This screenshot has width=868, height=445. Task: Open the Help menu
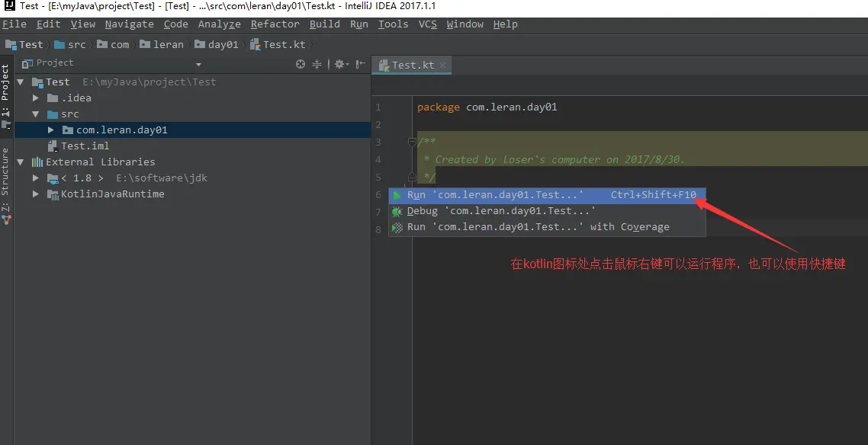point(506,24)
